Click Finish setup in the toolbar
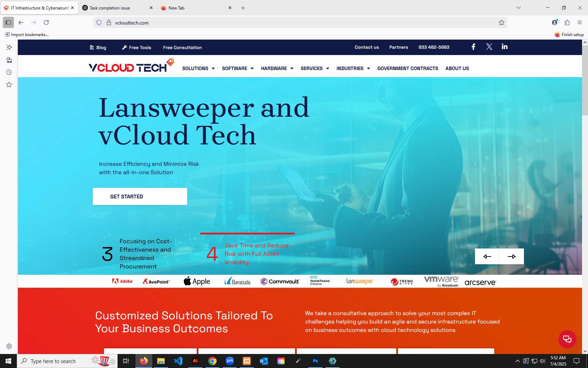Viewport: 588px width, 368px height. pos(569,34)
